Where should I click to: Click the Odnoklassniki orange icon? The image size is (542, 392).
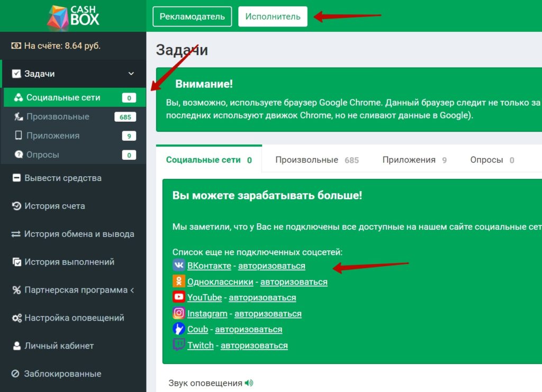tap(179, 281)
